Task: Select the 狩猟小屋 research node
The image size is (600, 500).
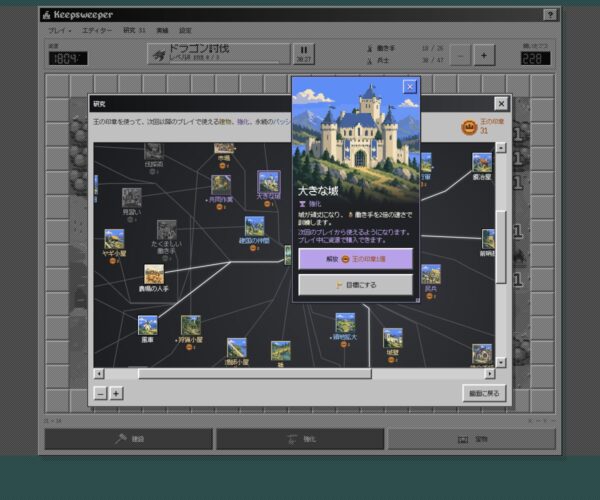Action: click(x=191, y=325)
